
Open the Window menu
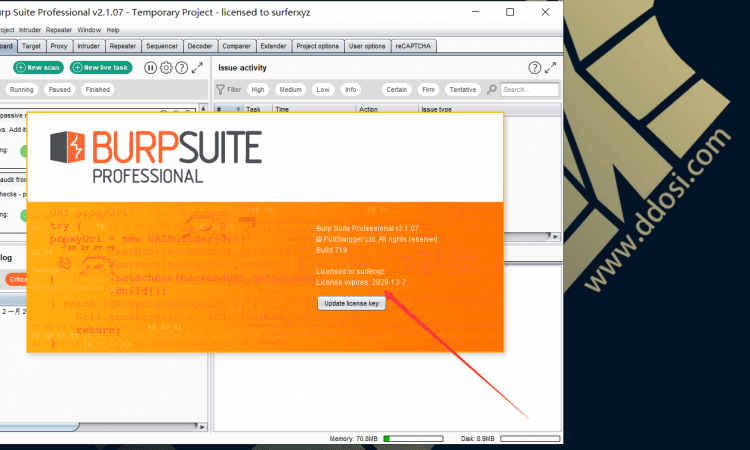tap(89, 30)
